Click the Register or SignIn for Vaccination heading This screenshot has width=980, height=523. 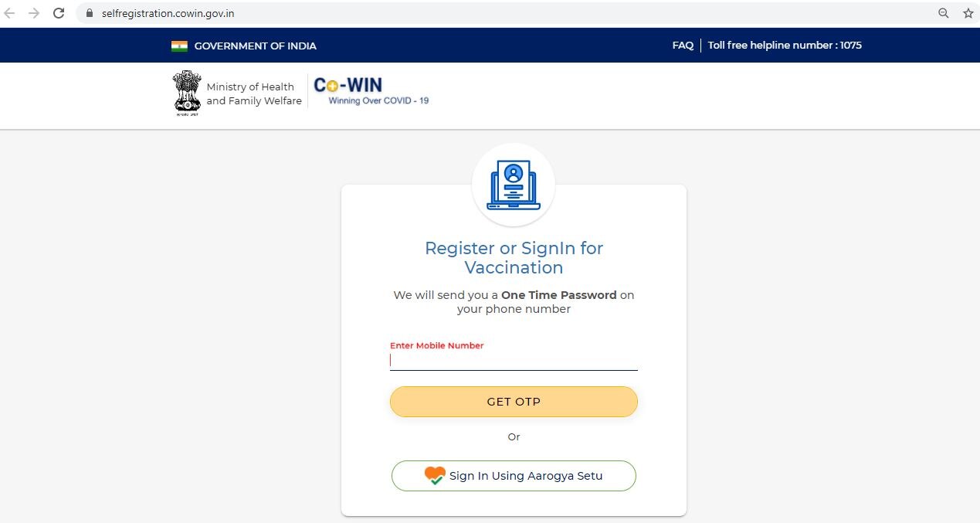coord(514,258)
